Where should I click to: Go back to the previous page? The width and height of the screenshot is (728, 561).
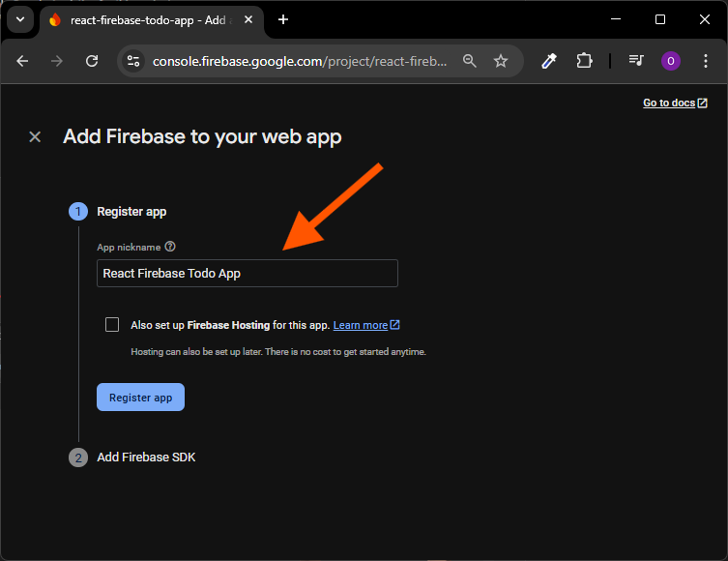click(22, 61)
